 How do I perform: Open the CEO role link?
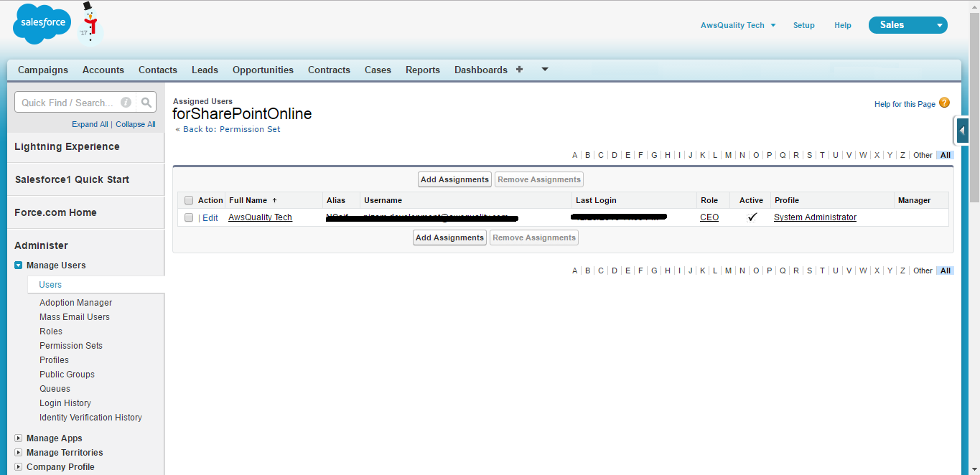click(709, 217)
